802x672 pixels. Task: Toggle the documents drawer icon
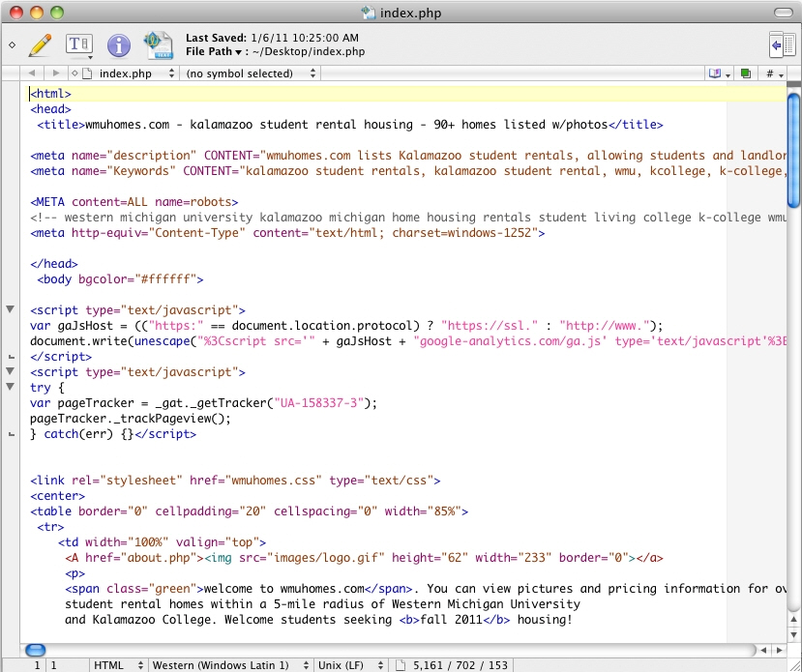click(x=780, y=44)
